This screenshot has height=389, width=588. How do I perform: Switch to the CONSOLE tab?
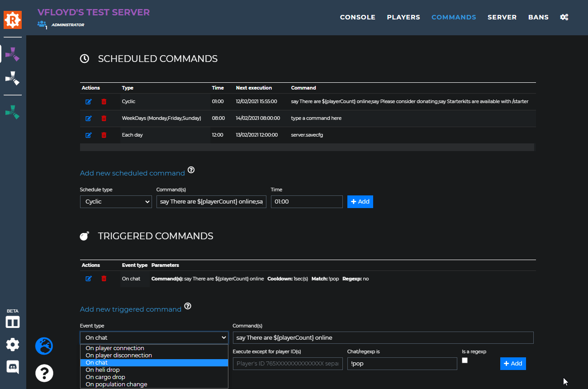tap(357, 17)
